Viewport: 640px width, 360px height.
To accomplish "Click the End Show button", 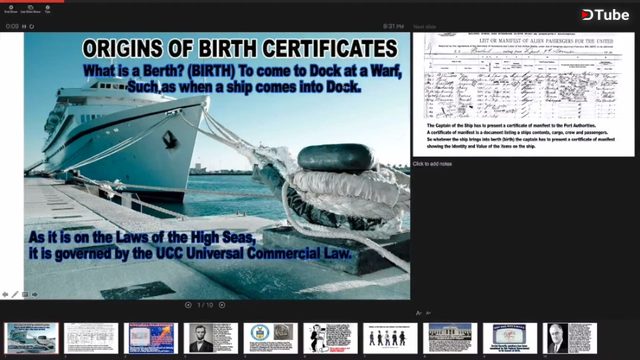I will [11, 9].
